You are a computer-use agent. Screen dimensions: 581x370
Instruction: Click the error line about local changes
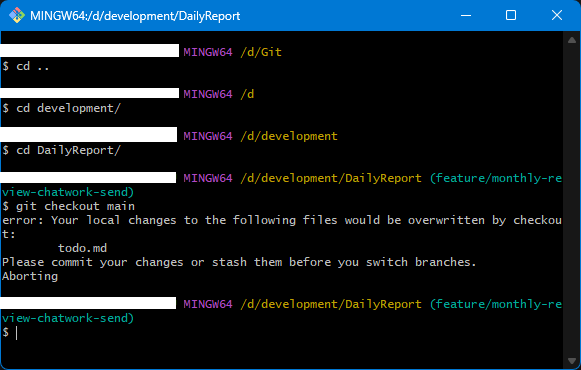coord(282,227)
